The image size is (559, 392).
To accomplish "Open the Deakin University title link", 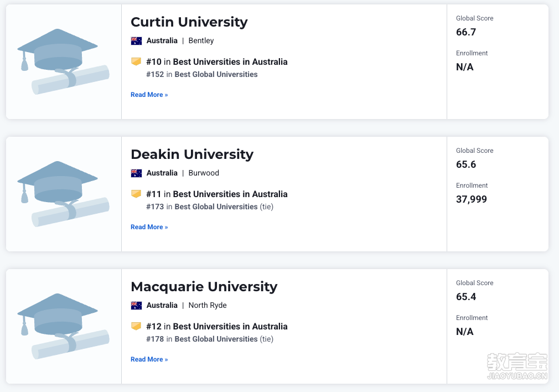I will 192,154.
